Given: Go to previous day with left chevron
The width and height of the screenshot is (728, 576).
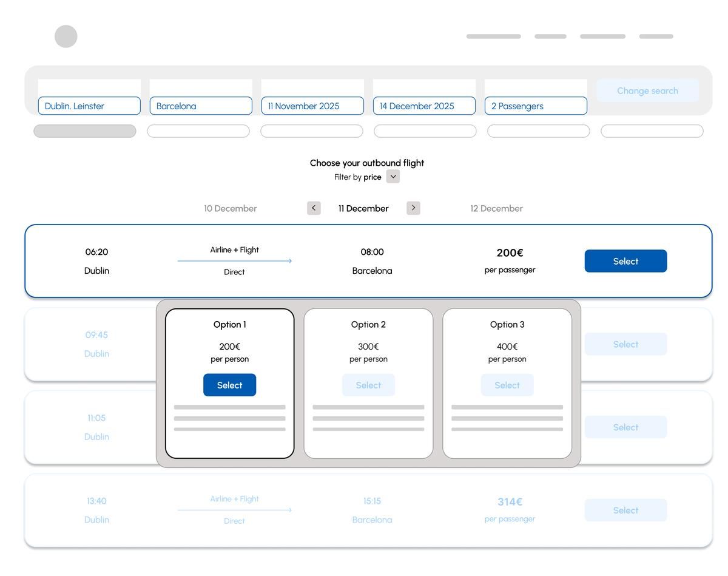Looking at the screenshot, I should coord(314,208).
